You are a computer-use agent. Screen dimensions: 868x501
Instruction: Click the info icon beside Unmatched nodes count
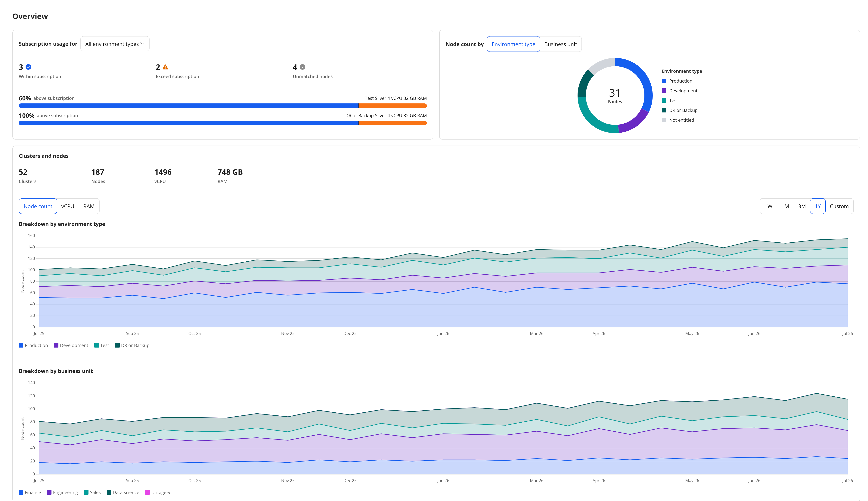click(302, 67)
